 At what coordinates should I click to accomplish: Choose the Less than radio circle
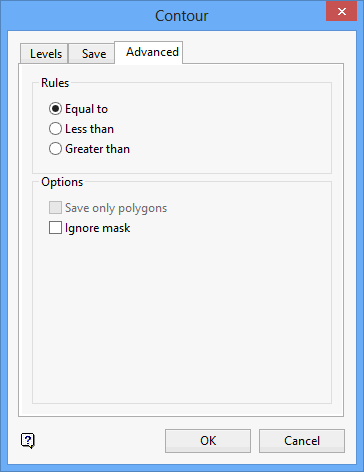pyautogui.click(x=55, y=129)
